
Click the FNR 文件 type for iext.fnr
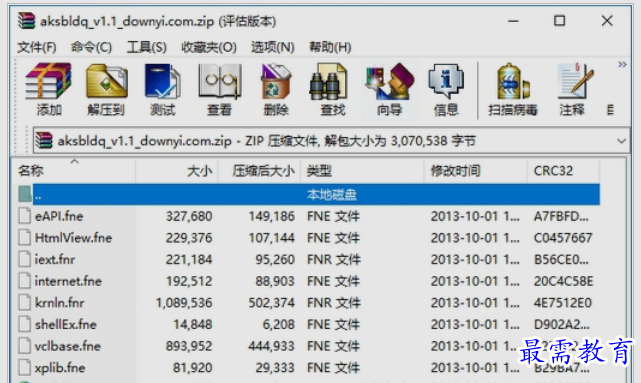click(x=334, y=260)
